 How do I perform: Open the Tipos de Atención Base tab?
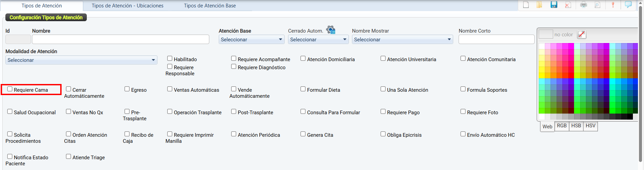(x=210, y=6)
